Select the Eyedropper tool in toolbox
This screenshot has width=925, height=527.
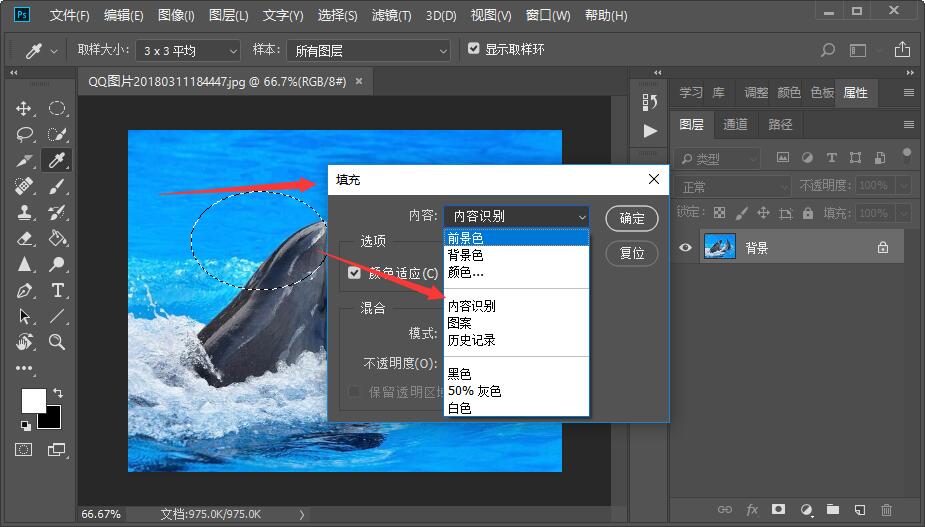click(x=57, y=161)
